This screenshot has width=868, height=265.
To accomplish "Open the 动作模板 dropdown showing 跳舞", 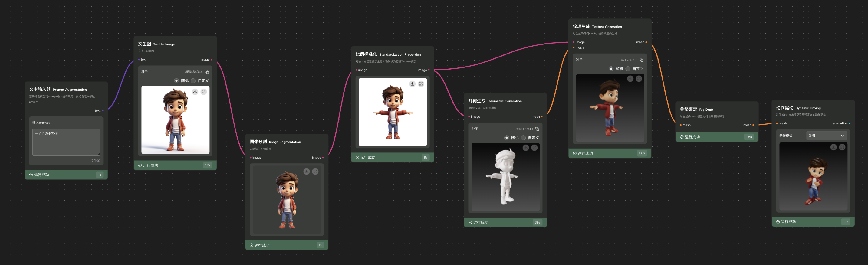I will coord(826,136).
